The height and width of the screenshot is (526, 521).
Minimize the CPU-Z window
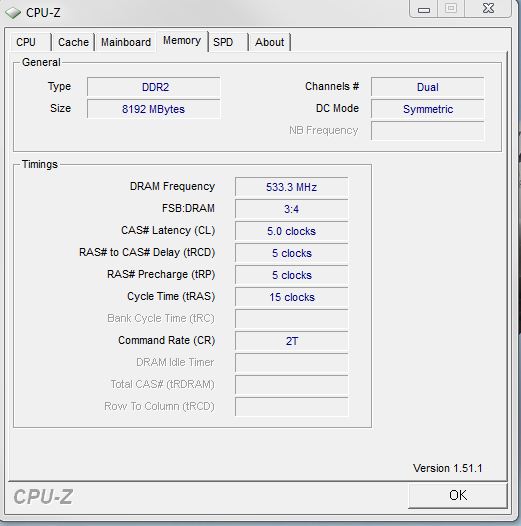pos(424,9)
